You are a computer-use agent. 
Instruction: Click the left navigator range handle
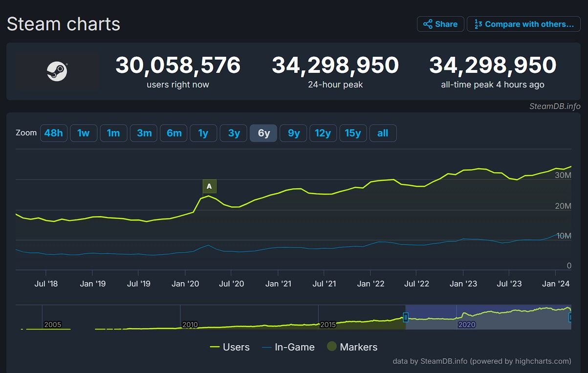(x=405, y=318)
